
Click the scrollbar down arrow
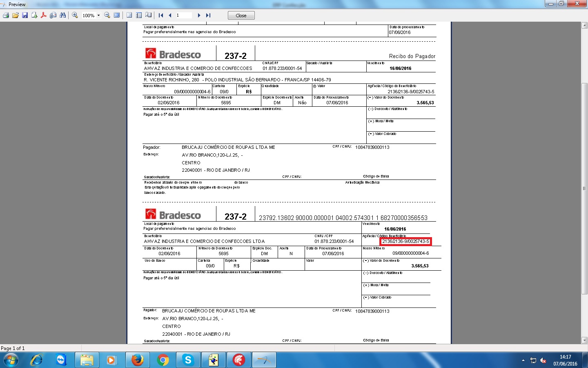coord(584,340)
